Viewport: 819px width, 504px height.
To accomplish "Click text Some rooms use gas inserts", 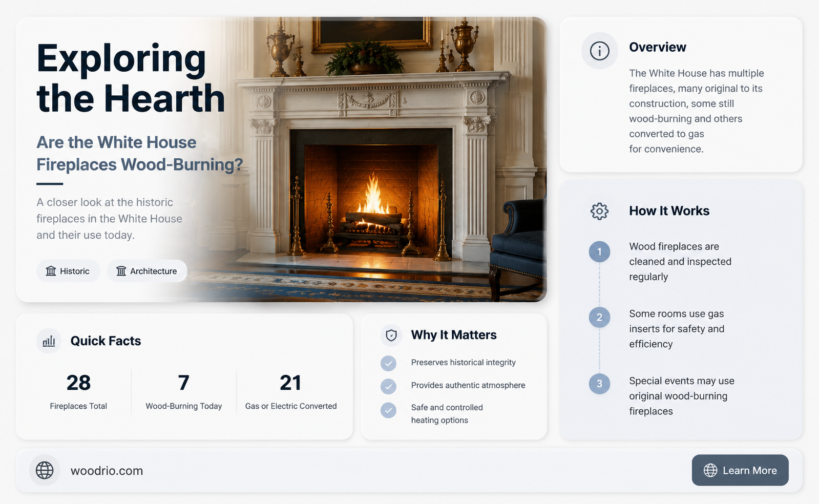I will click(x=677, y=329).
